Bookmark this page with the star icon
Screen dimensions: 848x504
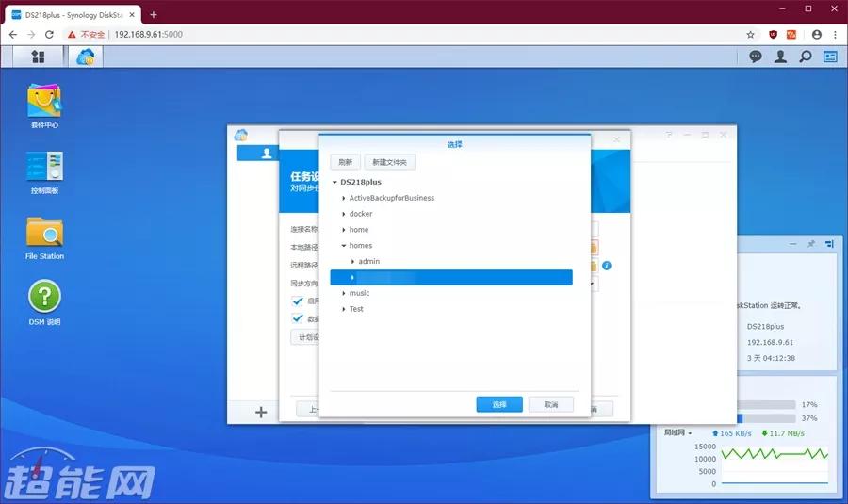click(x=750, y=35)
